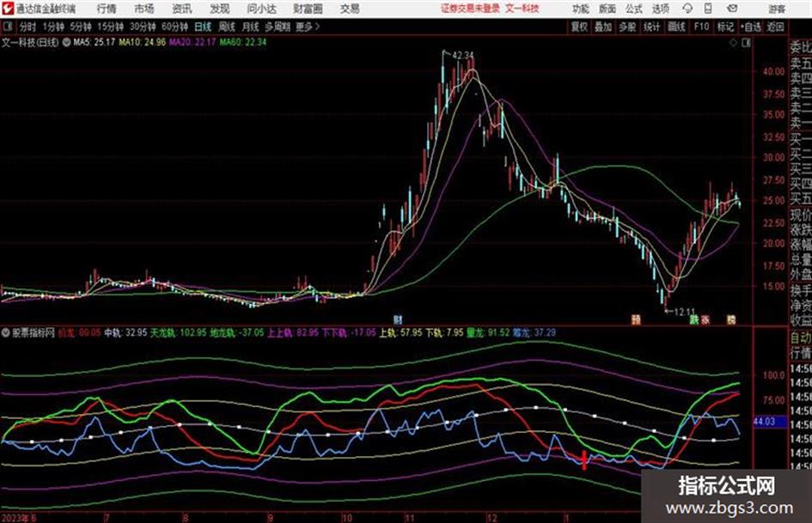Open the 财富圈 menu

[x=308, y=9]
